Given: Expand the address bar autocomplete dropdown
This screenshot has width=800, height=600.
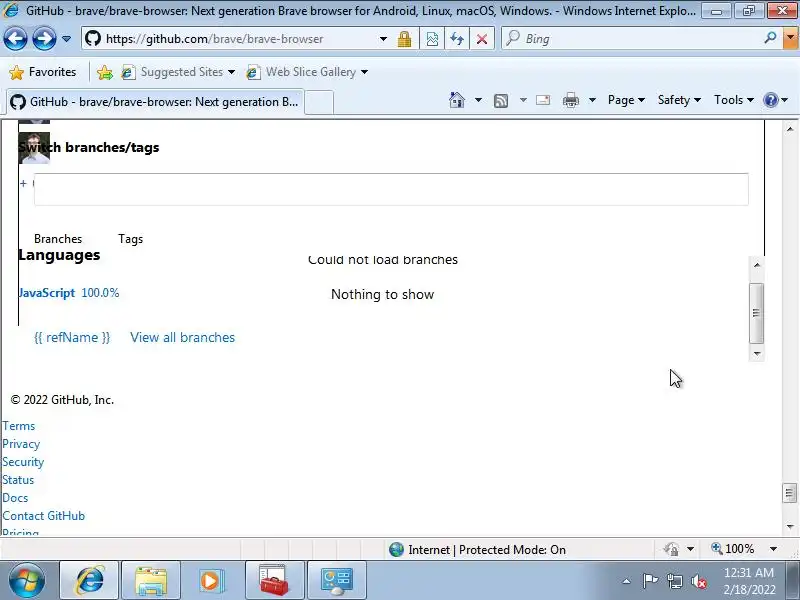Looking at the screenshot, I should pos(383,39).
